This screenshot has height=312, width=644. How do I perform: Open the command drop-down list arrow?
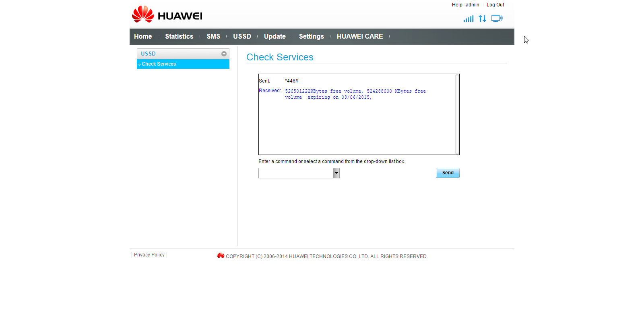(336, 173)
